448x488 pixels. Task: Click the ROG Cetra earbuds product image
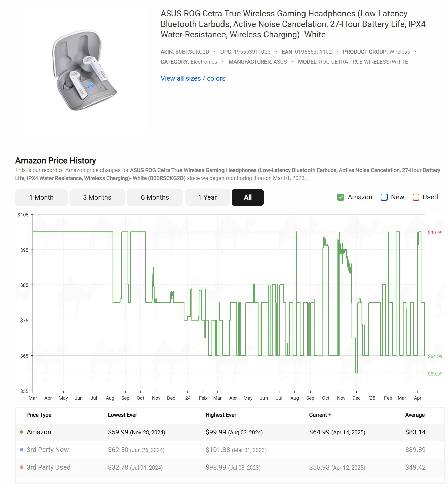[x=84, y=70]
